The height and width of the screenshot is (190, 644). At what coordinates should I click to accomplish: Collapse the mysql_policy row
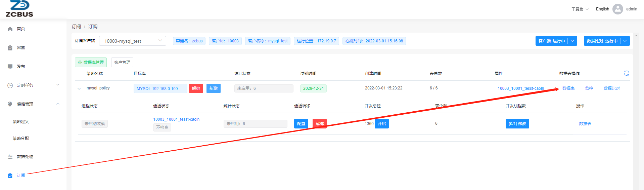(x=79, y=89)
